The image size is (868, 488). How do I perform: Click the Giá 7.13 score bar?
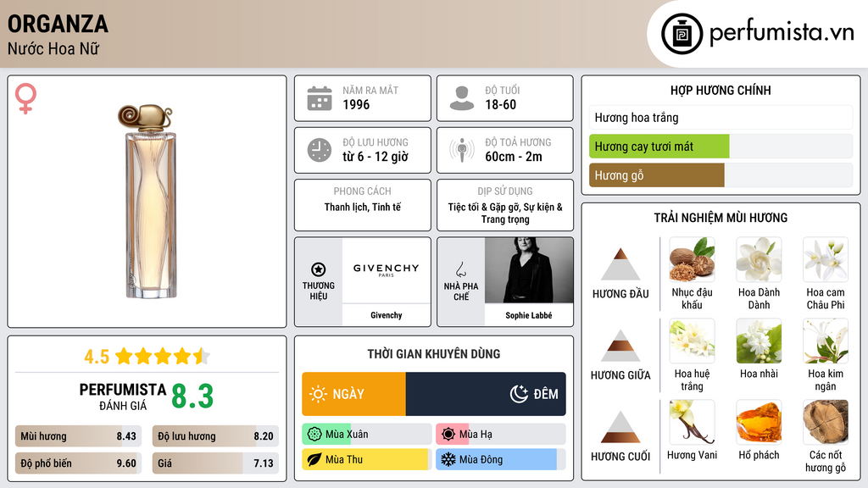tap(215, 463)
